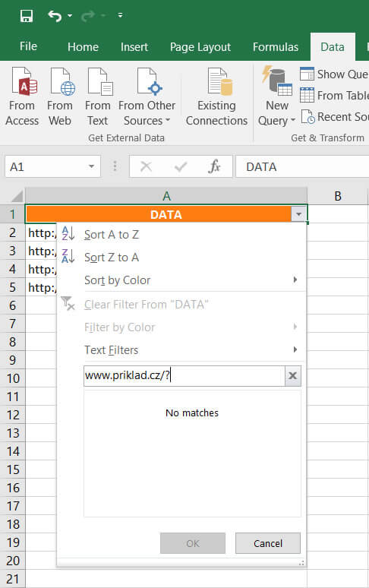369x588 pixels.
Task: Clear the filter search with X button
Action: pos(292,375)
